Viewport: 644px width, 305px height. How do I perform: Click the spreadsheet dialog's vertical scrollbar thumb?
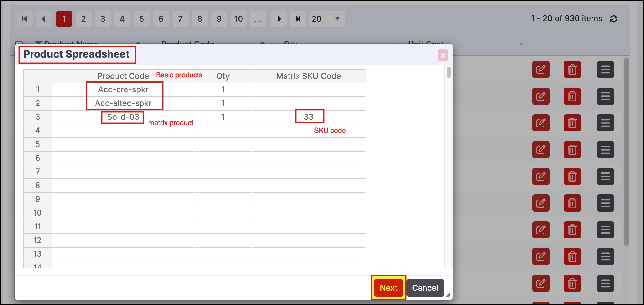[x=449, y=72]
